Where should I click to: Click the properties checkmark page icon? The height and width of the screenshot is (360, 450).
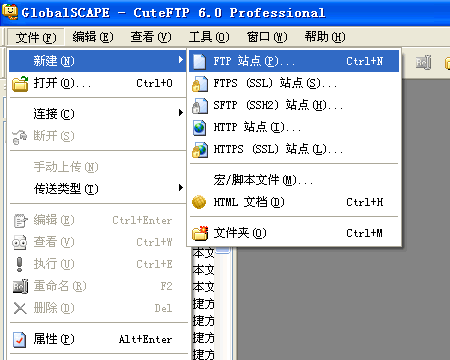pos(19,340)
